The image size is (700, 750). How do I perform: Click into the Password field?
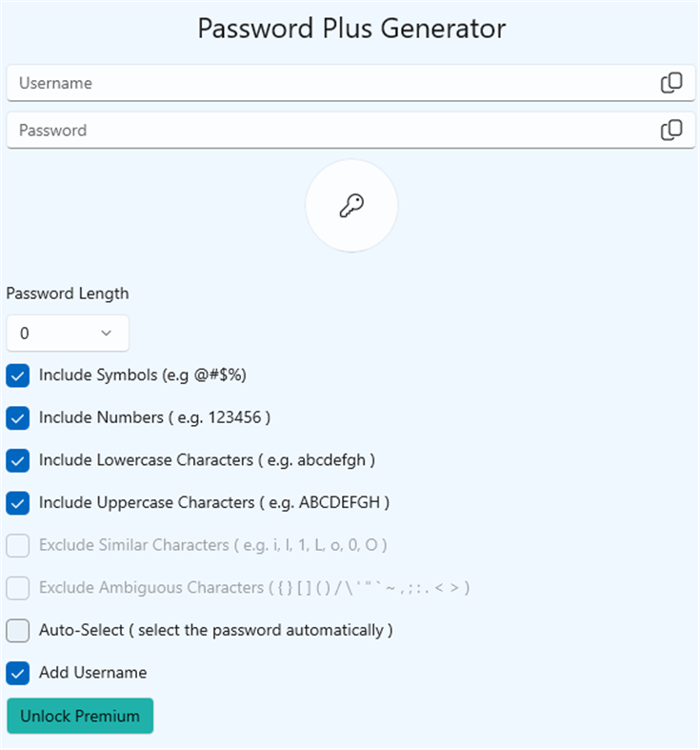[x=324, y=130]
